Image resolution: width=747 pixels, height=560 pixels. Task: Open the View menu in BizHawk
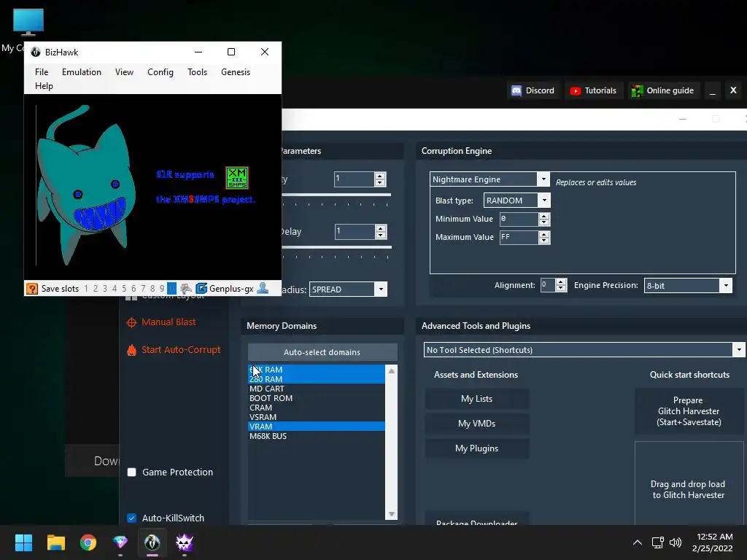(x=124, y=72)
